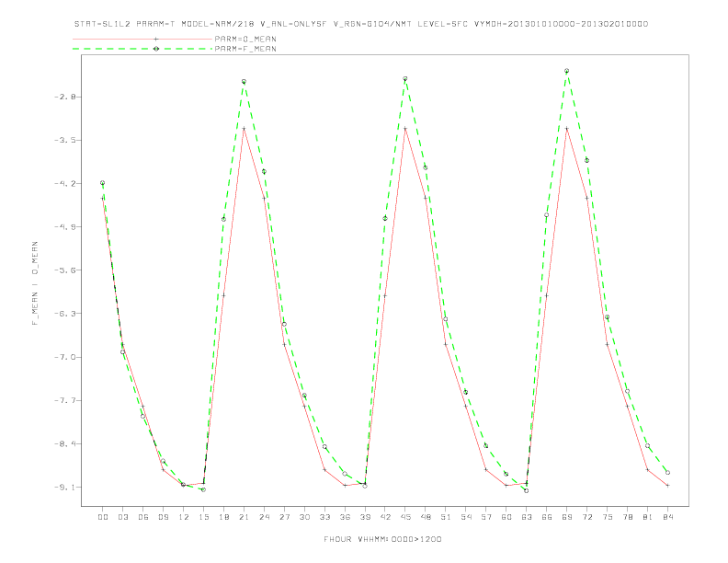Image resolution: width=728 pixels, height=563 pixels.
Task: Click the PARM=F_MEAN legend entry
Action: (x=245, y=49)
